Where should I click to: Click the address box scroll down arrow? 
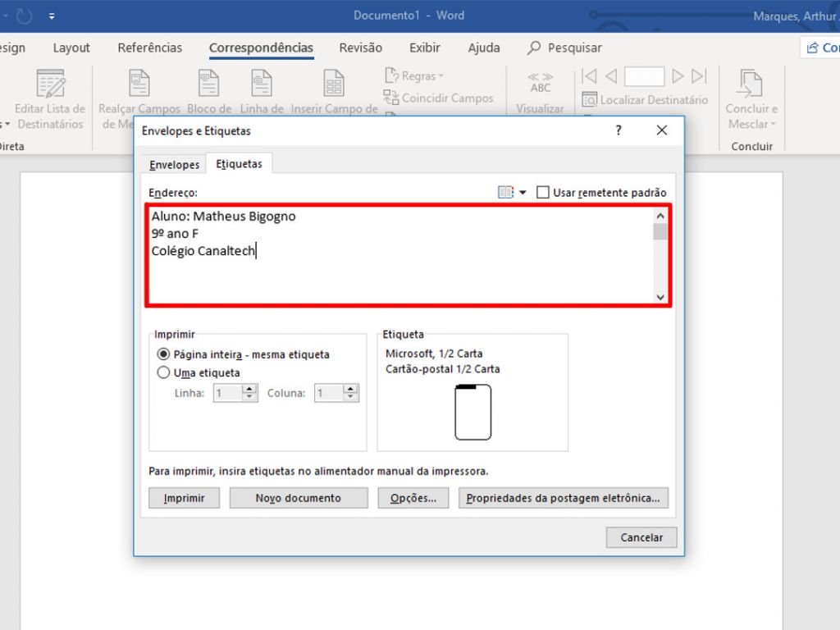click(660, 297)
